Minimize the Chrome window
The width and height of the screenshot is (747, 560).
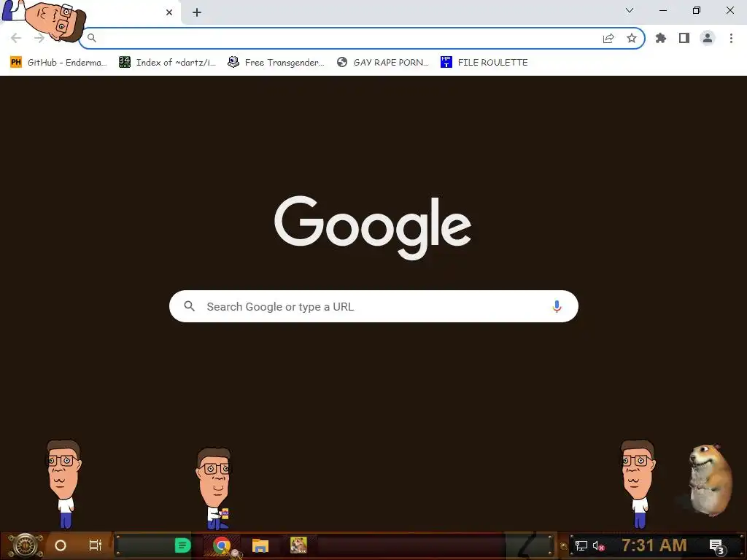coord(662,10)
